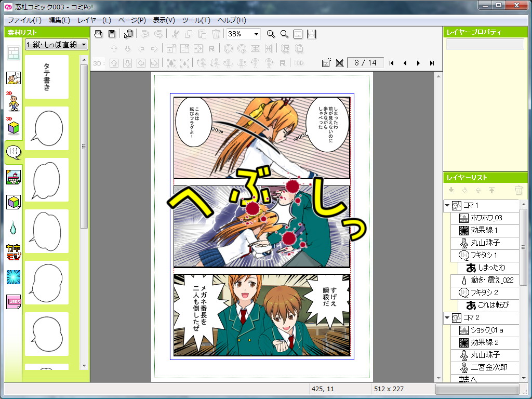This screenshot has height=399, width=532.
Task: Select the これは転び text layer
Action: (488, 305)
